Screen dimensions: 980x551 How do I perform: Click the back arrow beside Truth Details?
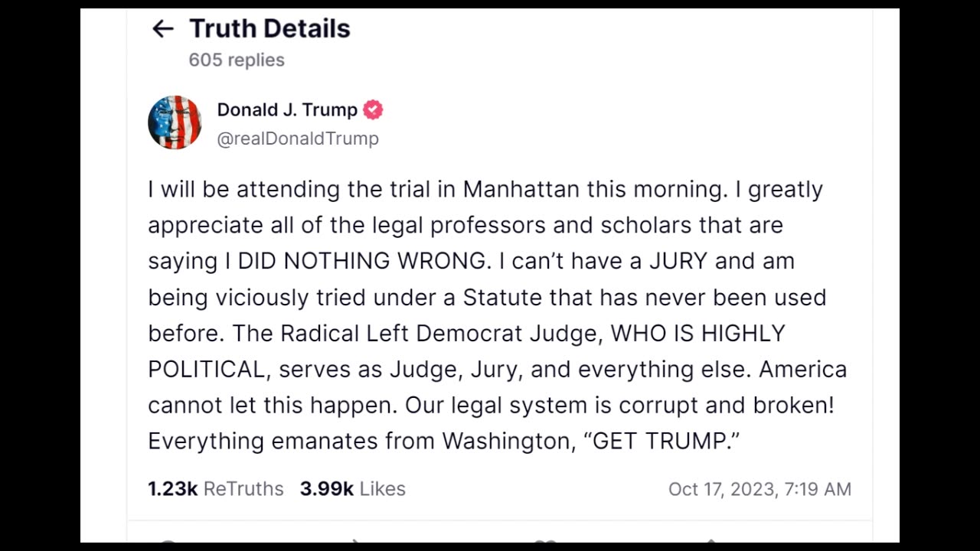[x=163, y=29]
